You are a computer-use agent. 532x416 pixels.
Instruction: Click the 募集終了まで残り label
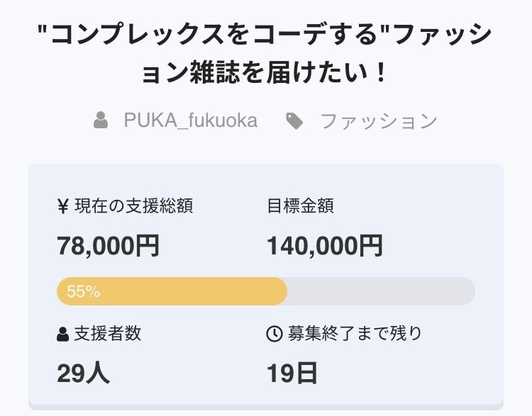pos(354,333)
